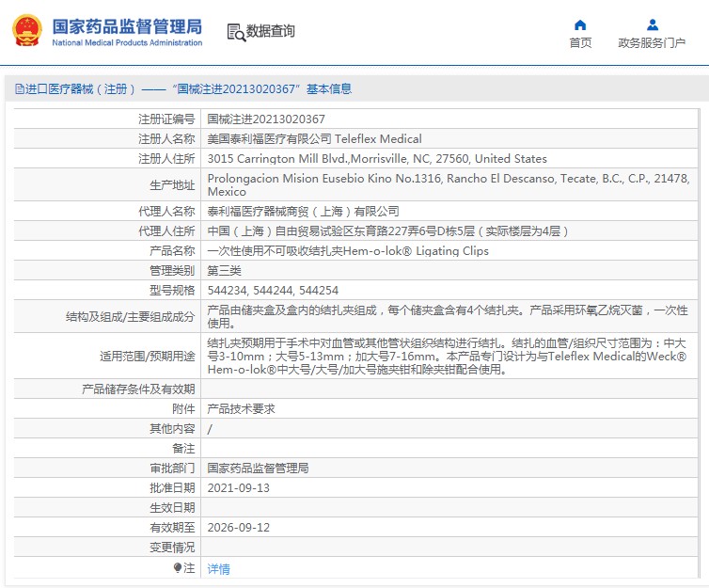Select the slash value in 其他内容 row
The width and height of the screenshot is (709, 588).
pyautogui.click(x=210, y=429)
